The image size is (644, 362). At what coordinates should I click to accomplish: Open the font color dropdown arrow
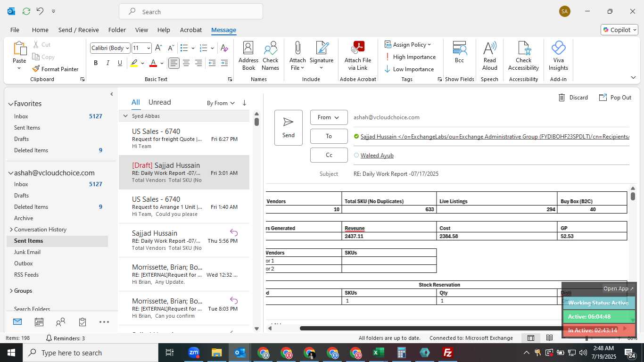point(162,63)
